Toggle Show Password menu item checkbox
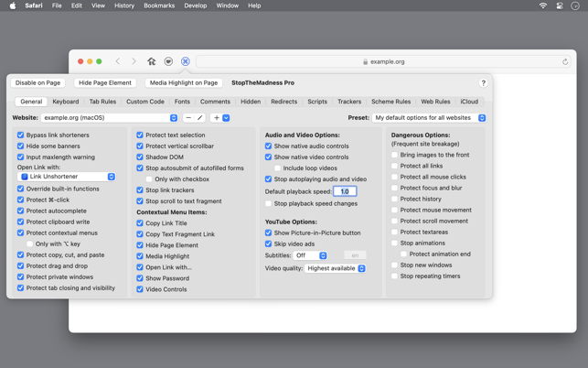The image size is (588, 368). pos(140,278)
